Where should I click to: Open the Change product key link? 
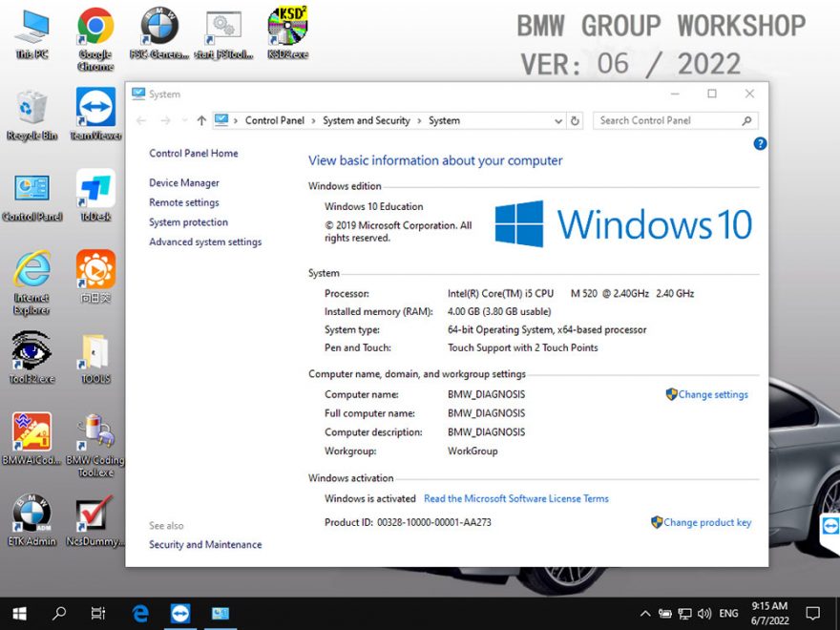coord(707,522)
